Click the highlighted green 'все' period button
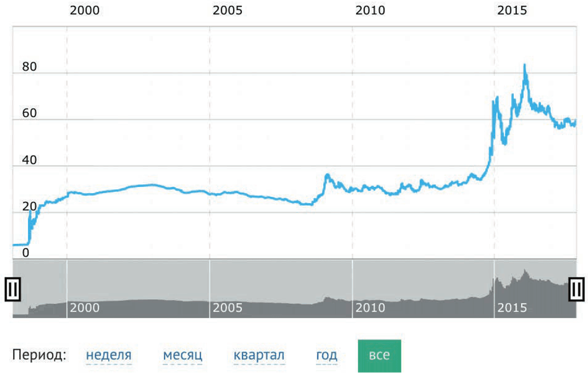 [380, 355]
